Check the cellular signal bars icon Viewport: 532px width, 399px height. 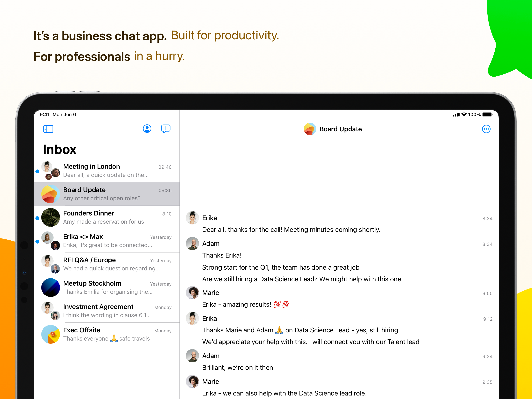coord(456,115)
